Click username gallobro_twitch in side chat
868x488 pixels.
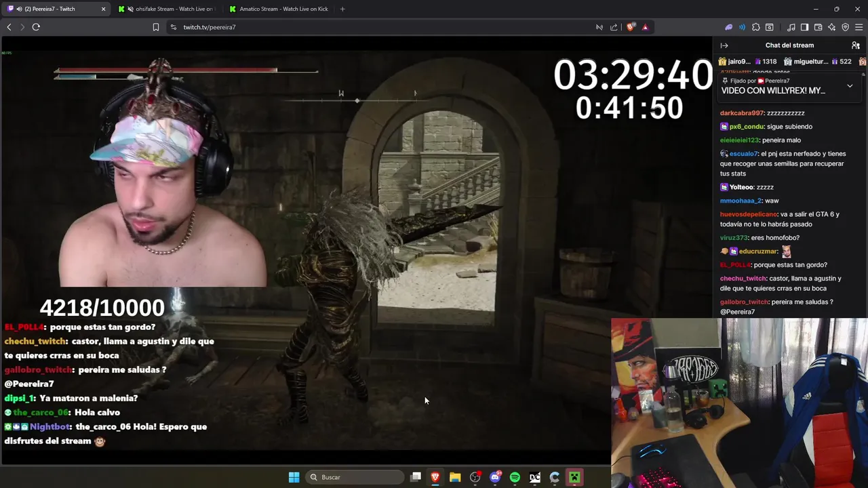tap(745, 302)
